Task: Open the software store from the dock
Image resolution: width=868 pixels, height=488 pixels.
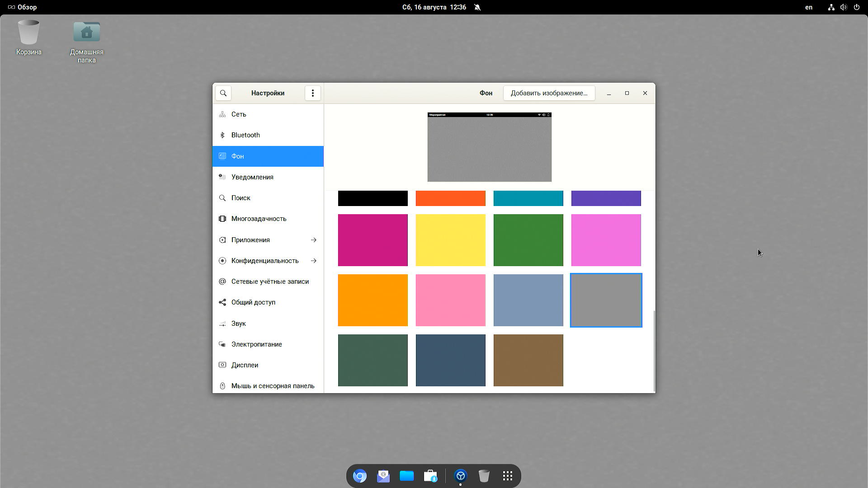Action: click(x=430, y=476)
